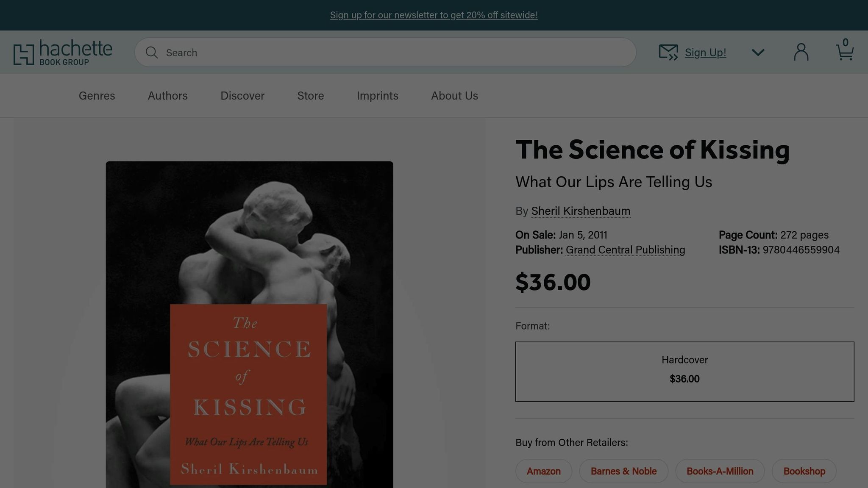The image size is (868, 488).
Task: Click the search magnifying glass icon
Action: pyautogui.click(x=152, y=52)
